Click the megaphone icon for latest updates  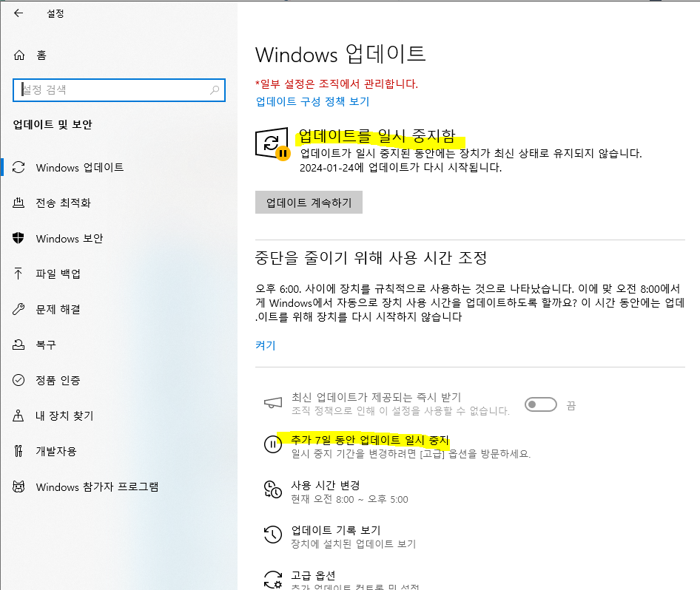coord(273,403)
